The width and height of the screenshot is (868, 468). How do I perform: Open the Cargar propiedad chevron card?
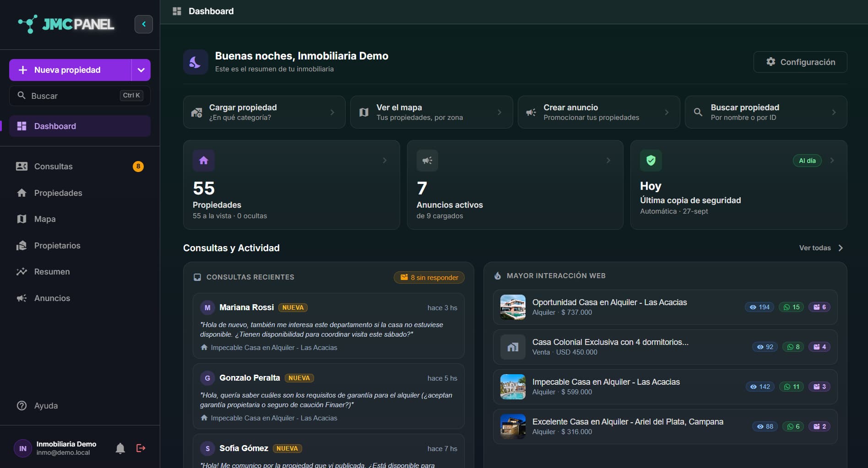pyautogui.click(x=264, y=112)
